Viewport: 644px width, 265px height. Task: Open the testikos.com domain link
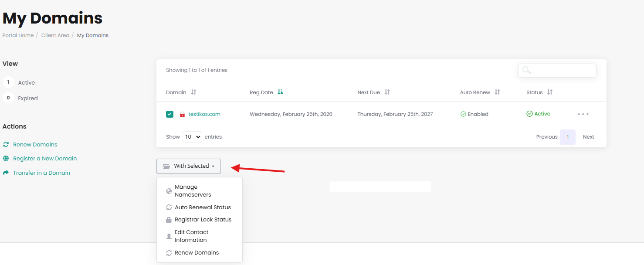click(204, 114)
